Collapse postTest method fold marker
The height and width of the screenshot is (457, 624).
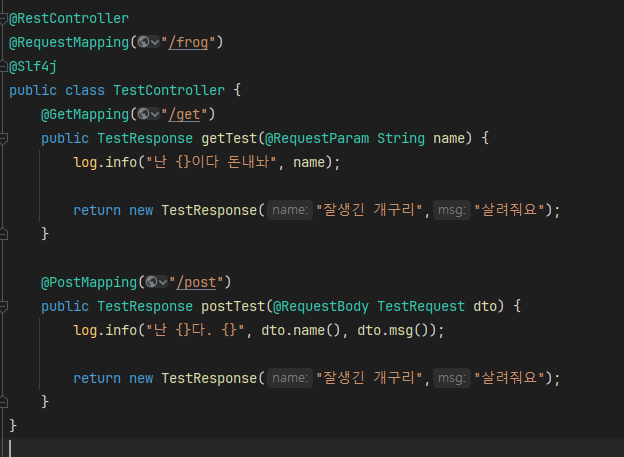click(x=3, y=306)
